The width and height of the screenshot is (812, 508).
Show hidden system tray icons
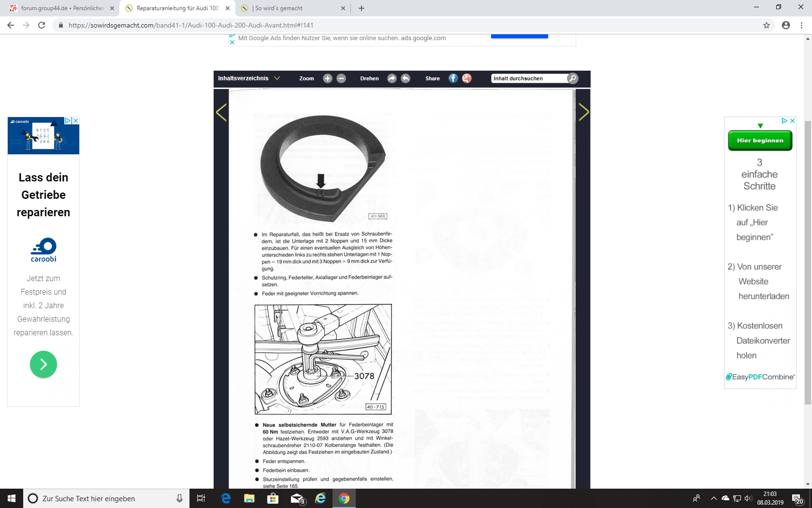pyautogui.click(x=713, y=498)
